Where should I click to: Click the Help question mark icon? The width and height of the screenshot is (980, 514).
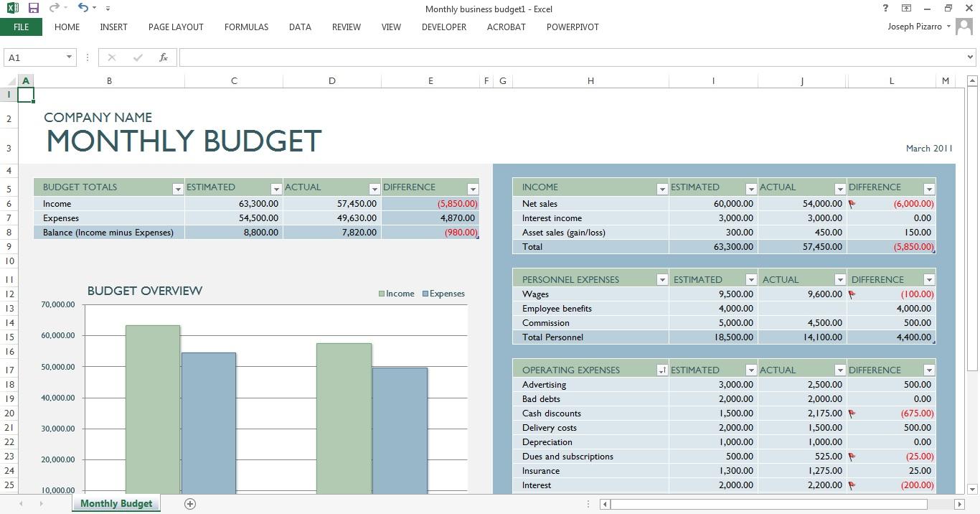click(885, 9)
